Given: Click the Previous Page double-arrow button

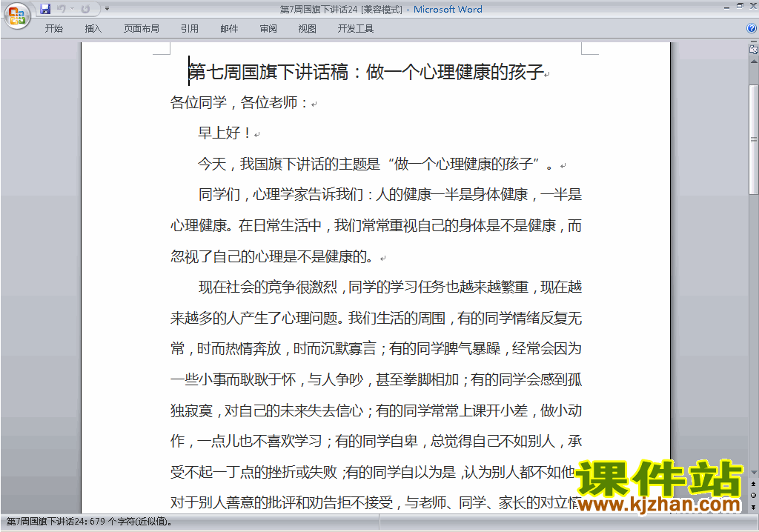Looking at the screenshot, I should [753, 484].
